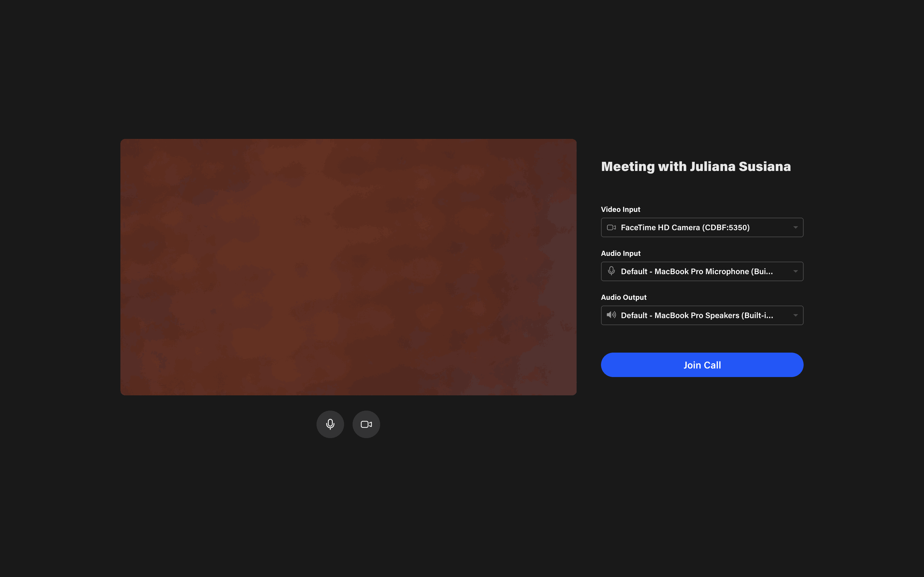Viewport: 924px width, 577px height.
Task: Click microphone icon inside Audio Input field
Action: click(611, 271)
